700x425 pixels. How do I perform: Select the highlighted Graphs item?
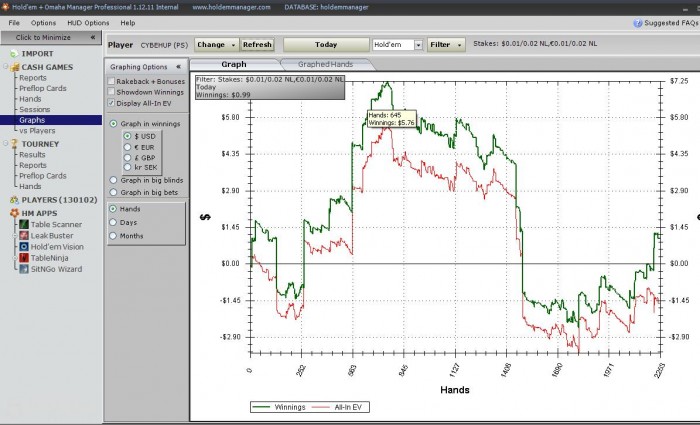coord(51,120)
